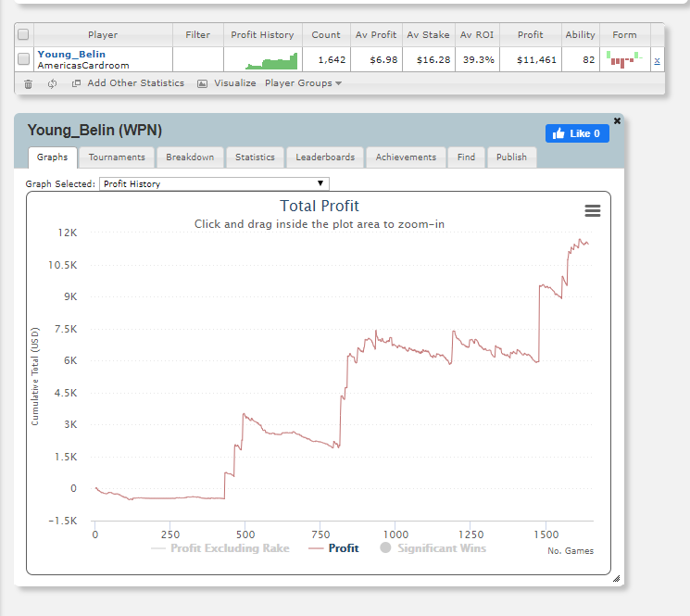Screen dimensions: 690x616
Task: Sort by the Profit column header
Action: click(531, 35)
